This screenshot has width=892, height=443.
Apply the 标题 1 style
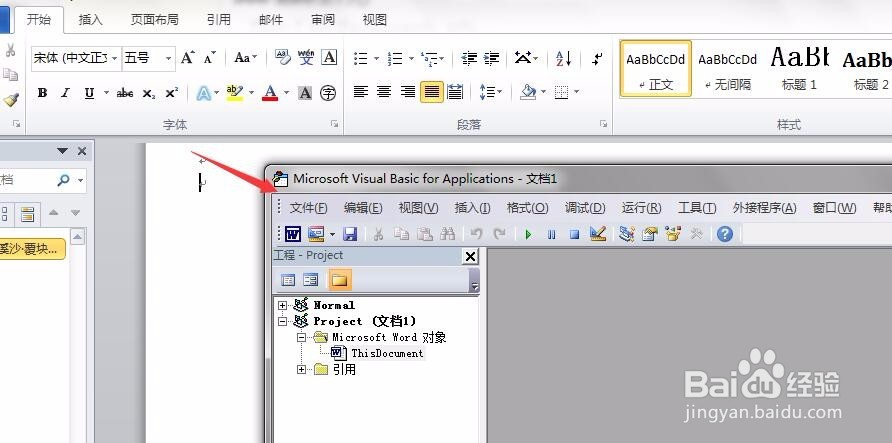pos(799,68)
